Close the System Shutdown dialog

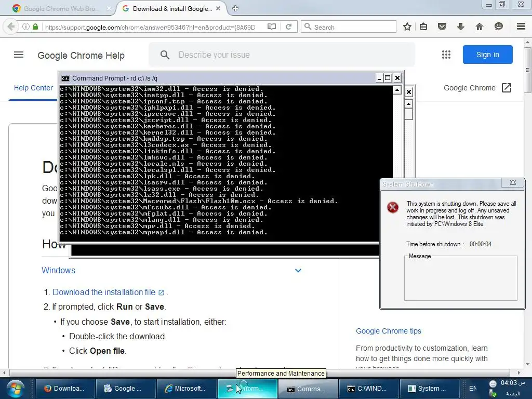coord(513,183)
